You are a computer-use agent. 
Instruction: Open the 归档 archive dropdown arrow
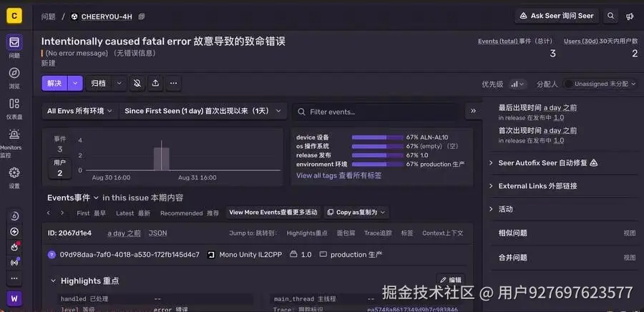coord(119,83)
